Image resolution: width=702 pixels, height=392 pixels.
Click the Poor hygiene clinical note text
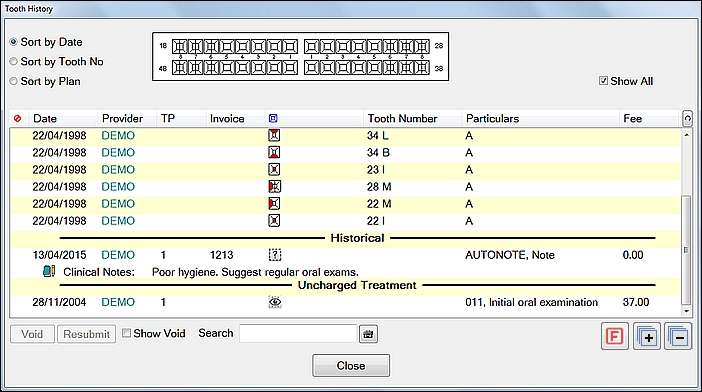click(255, 272)
